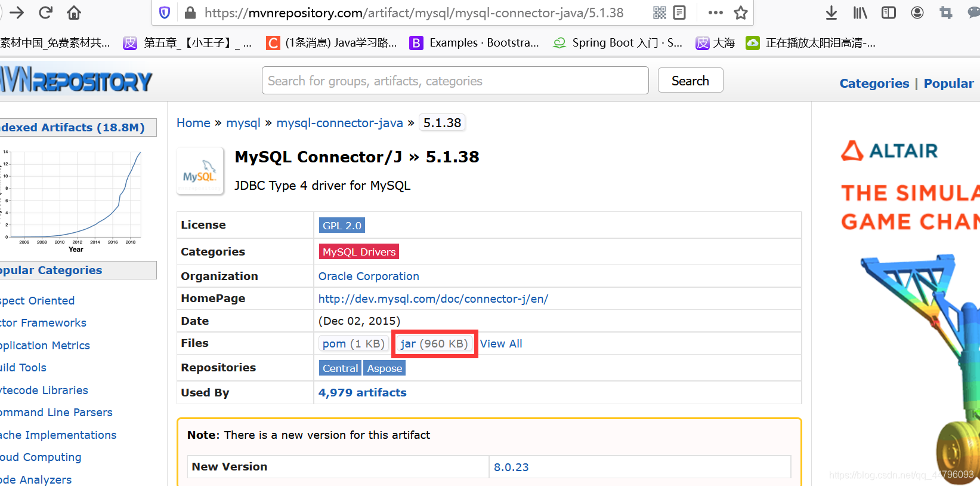Open the Categories header link

[874, 84]
